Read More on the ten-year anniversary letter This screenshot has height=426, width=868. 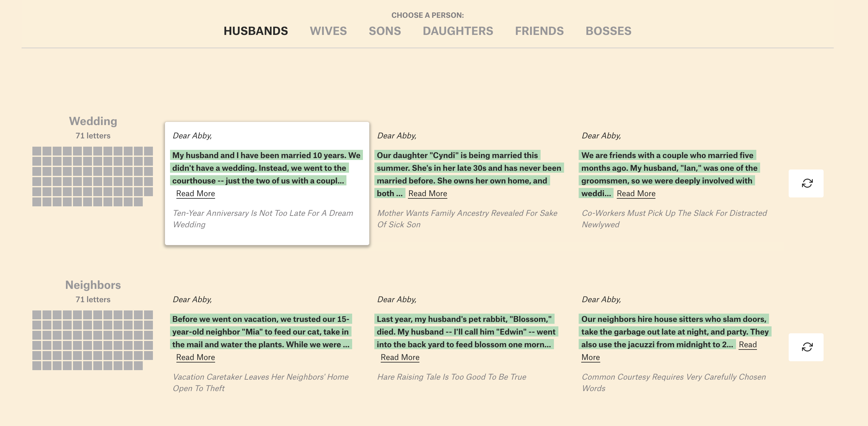[195, 193]
